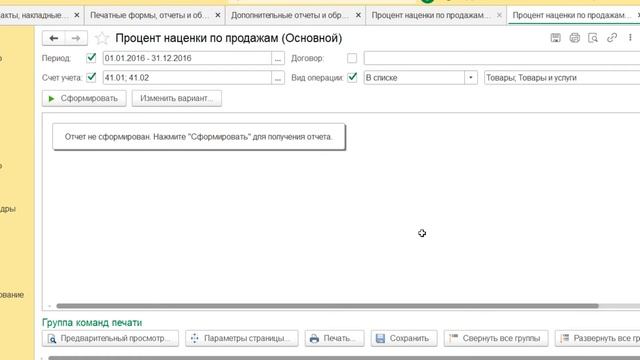The image size is (640, 360).
Task: Get link with the chain icon
Action: click(611, 38)
